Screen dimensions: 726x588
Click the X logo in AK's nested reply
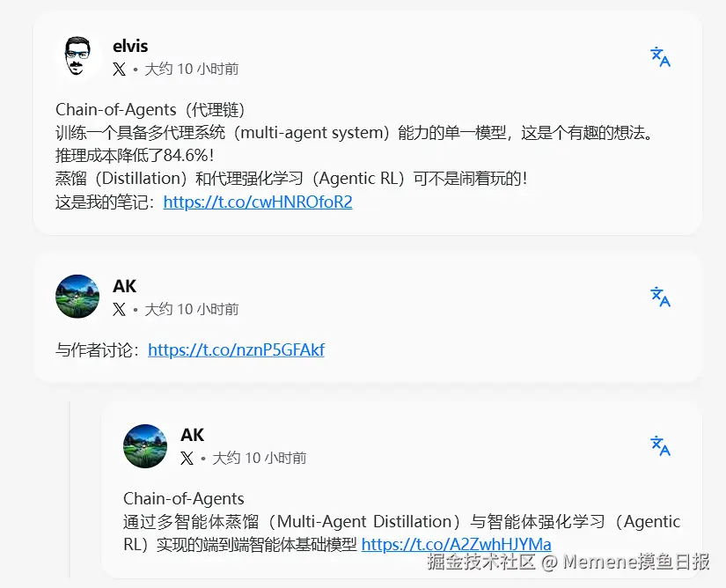click(x=187, y=459)
